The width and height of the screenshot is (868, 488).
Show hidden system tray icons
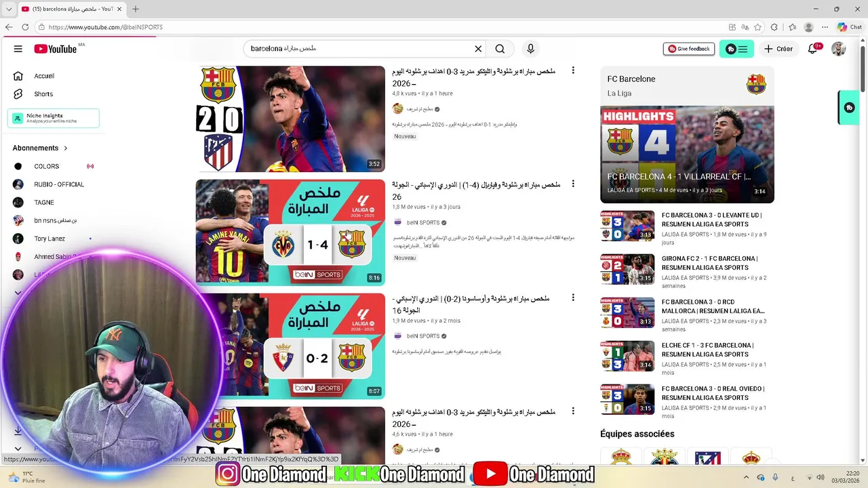(746, 477)
